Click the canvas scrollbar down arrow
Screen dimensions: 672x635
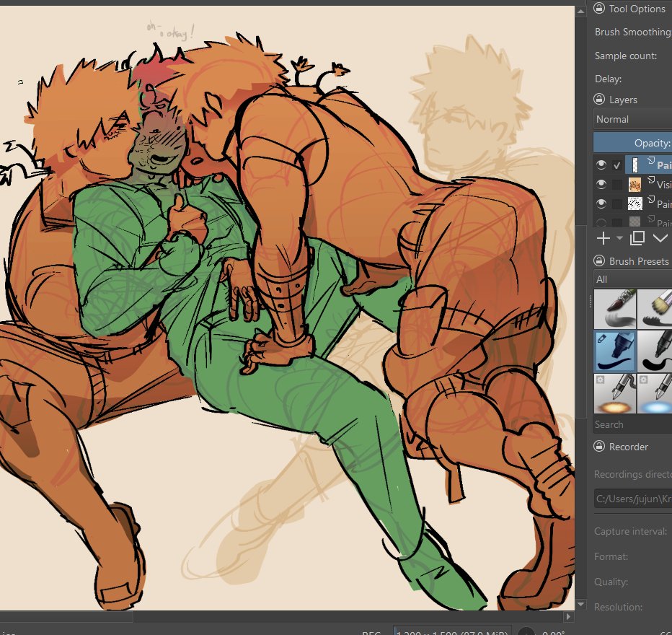point(580,604)
